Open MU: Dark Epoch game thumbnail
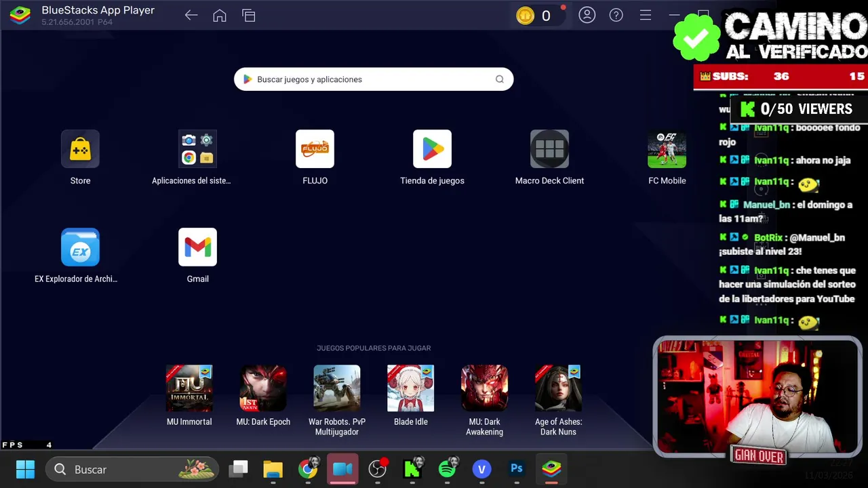This screenshot has height=488, width=868. coord(263,388)
